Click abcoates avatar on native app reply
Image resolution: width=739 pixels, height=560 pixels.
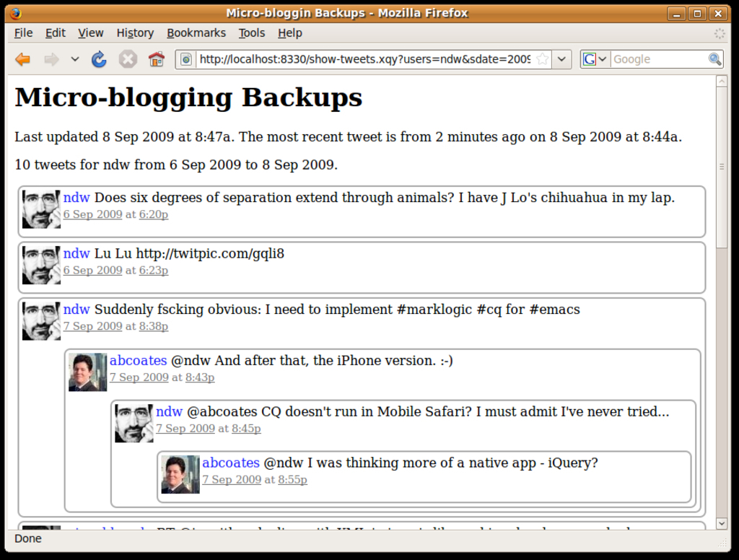point(180,475)
